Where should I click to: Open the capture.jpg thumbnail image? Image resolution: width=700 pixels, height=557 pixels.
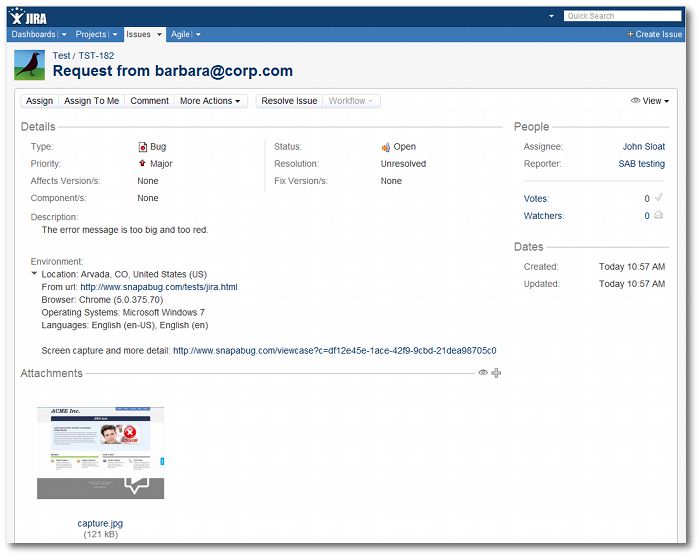(100, 453)
